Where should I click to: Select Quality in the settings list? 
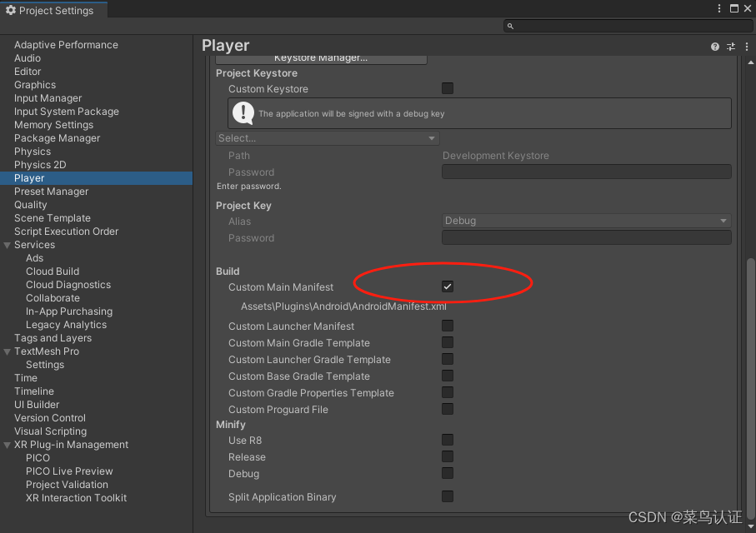[x=30, y=204]
